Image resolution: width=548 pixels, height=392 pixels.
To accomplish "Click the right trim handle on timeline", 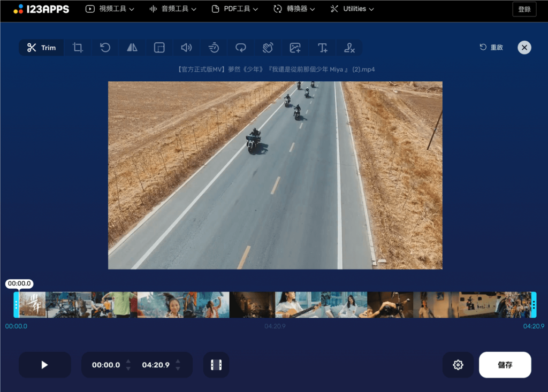I will coord(534,305).
